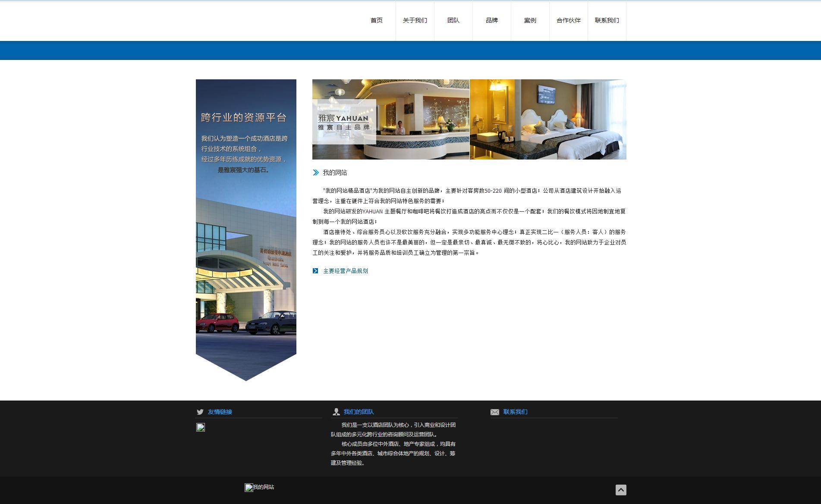Go to the 关于我们 page
Image resolution: width=821 pixels, height=504 pixels.
415,20
